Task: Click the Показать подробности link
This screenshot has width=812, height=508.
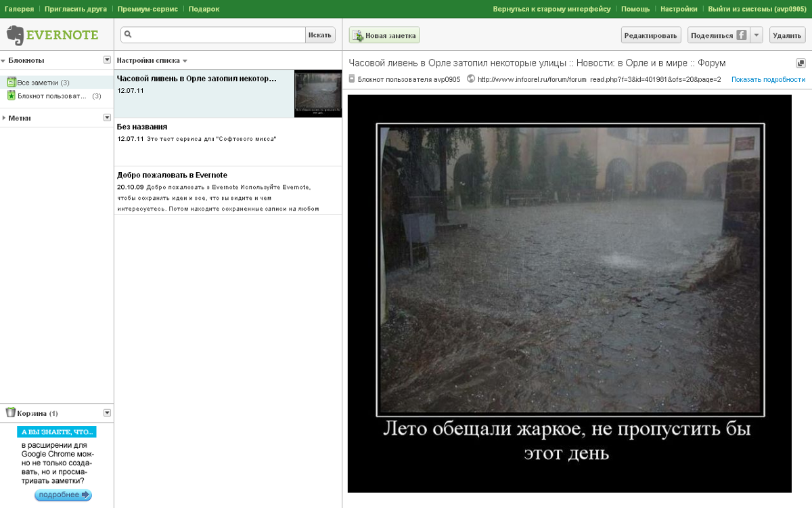Action: (x=768, y=79)
